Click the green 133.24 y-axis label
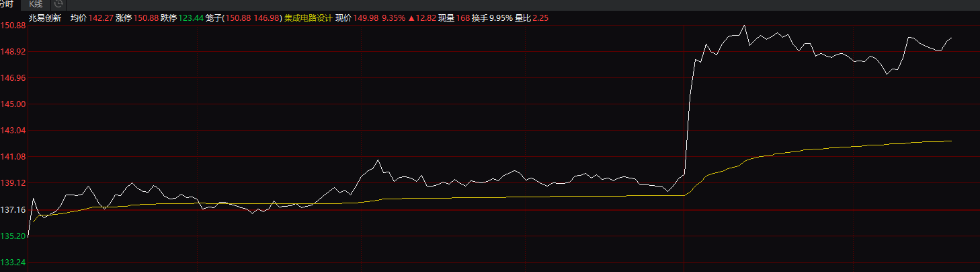Screen dimensions: 980x272 13,263
